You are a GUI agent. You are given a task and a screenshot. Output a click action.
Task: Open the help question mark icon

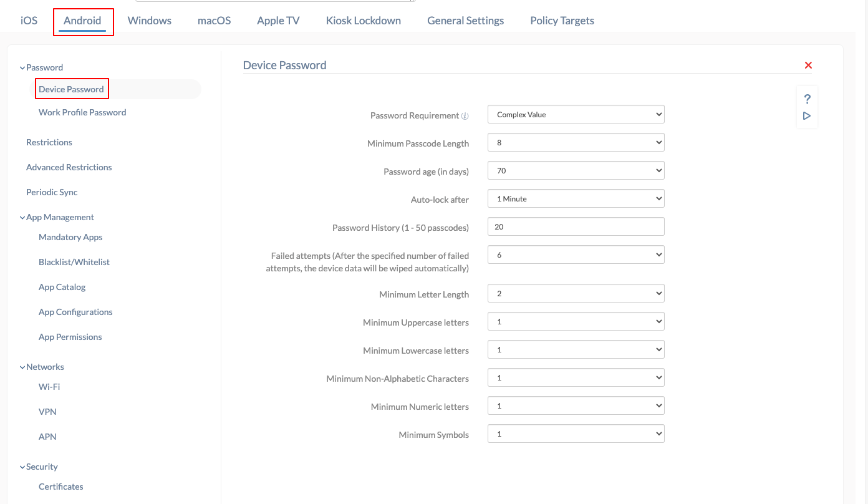pyautogui.click(x=807, y=98)
